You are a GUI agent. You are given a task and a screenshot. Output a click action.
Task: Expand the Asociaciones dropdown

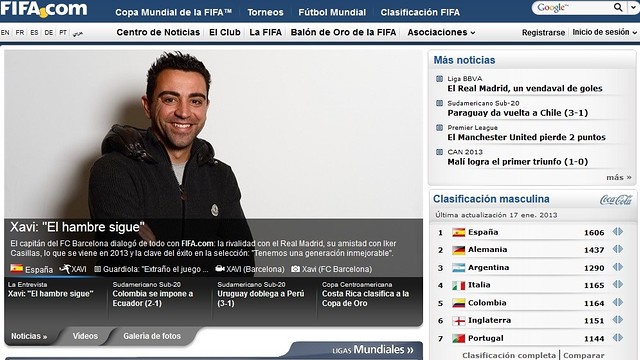coord(441,32)
